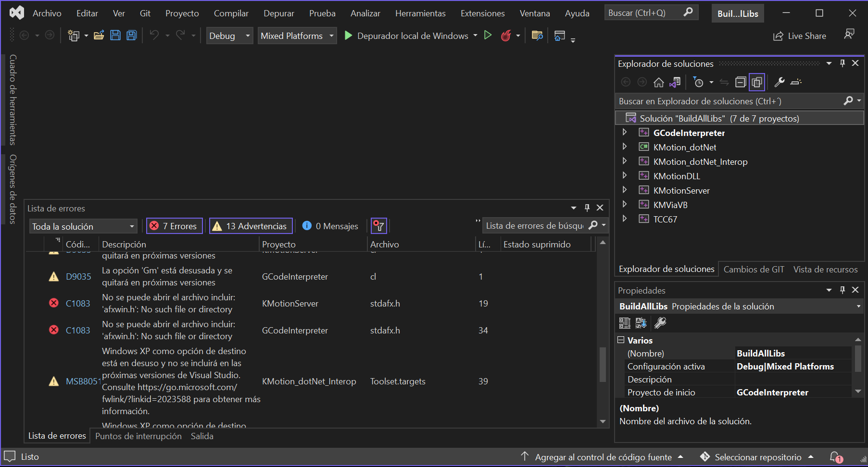
Task: Sort properties alphabetically in Propiedades panel
Action: click(x=641, y=323)
